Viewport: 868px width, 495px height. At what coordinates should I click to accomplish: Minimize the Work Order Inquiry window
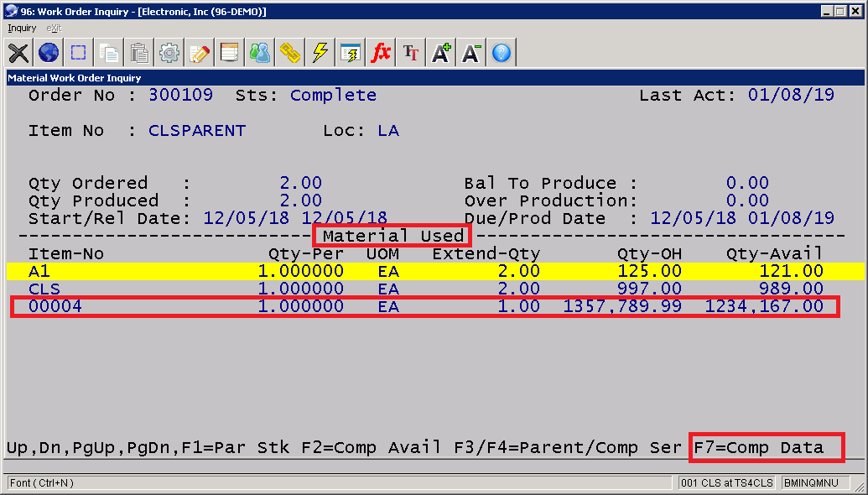827,11
